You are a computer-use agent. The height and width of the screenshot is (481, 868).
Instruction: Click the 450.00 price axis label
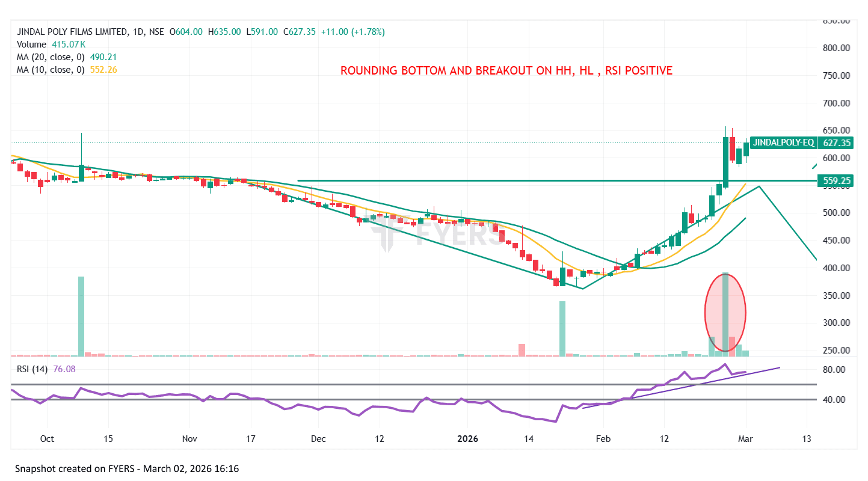tap(836, 240)
